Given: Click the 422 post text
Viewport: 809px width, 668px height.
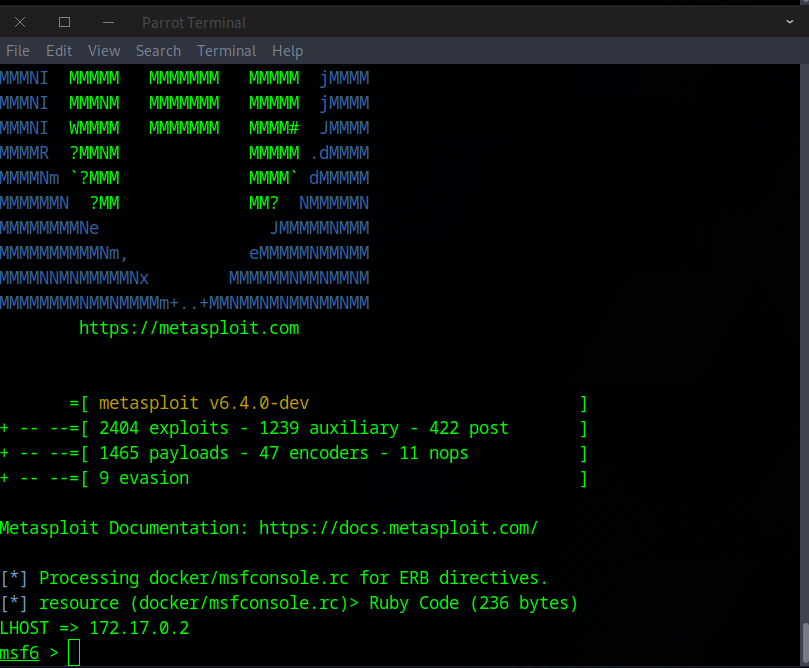Looking at the screenshot, I should point(468,428).
